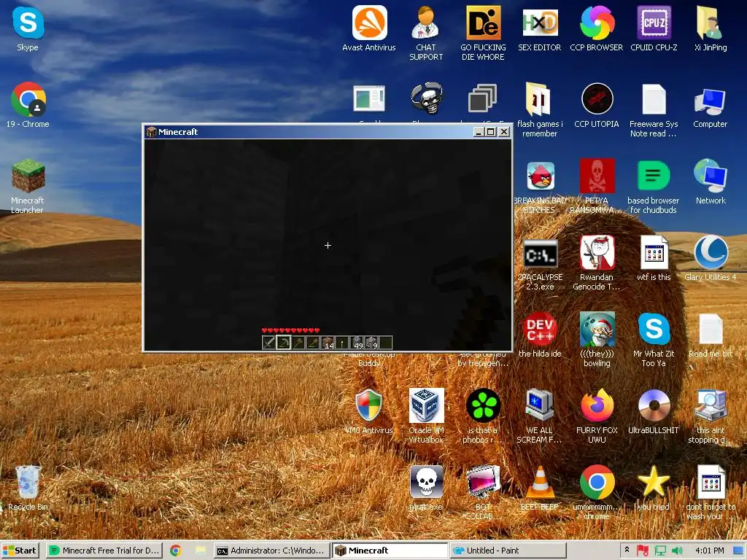This screenshot has width=747, height=560.
Task: Switch to the Administrator command prompt taskbar button
Action: pyautogui.click(x=271, y=551)
